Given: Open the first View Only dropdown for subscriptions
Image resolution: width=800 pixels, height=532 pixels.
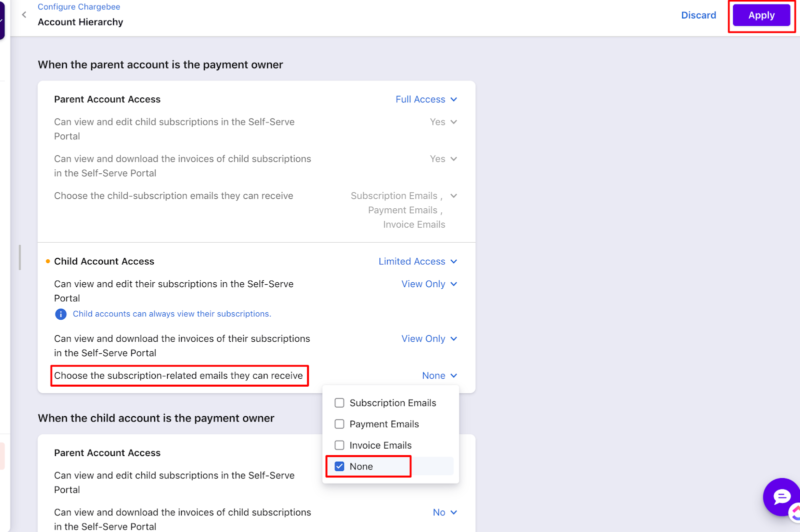Looking at the screenshot, I should click(429, 284).
